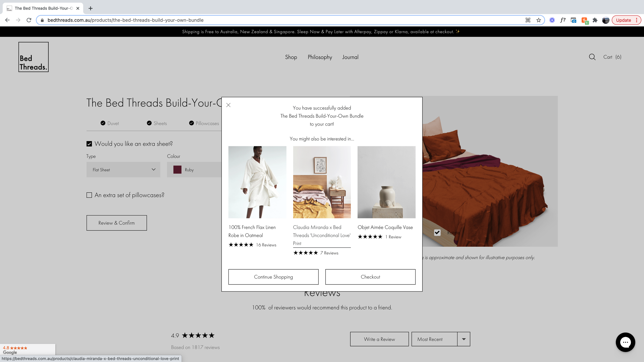Select the Sheets step tab
The width and height of the screenshot is (644, 362).
tap(157, 123)
